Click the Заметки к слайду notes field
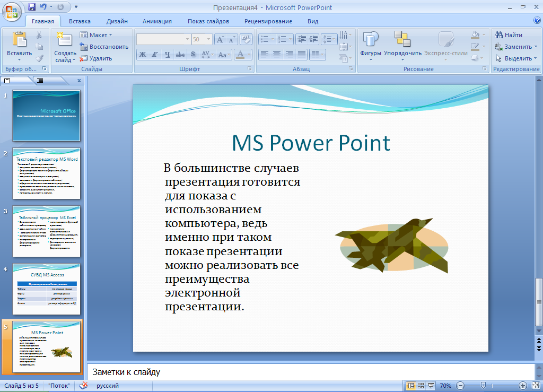The image size is (543, 392). [311, 372]
